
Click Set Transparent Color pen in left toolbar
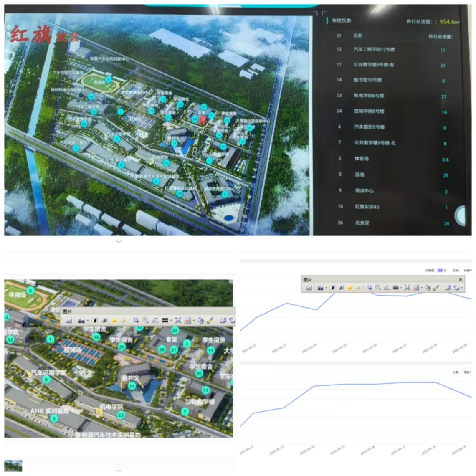[210, 320]
